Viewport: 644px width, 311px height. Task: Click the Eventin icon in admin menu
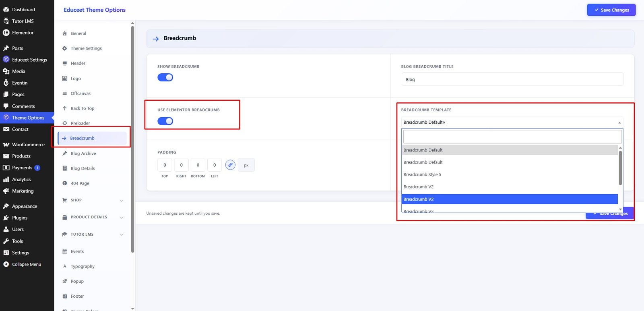point(6,83)
